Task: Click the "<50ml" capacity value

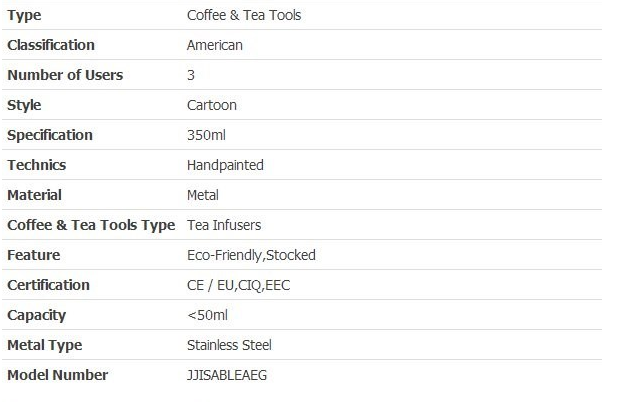Action: (x=208, y=315)
